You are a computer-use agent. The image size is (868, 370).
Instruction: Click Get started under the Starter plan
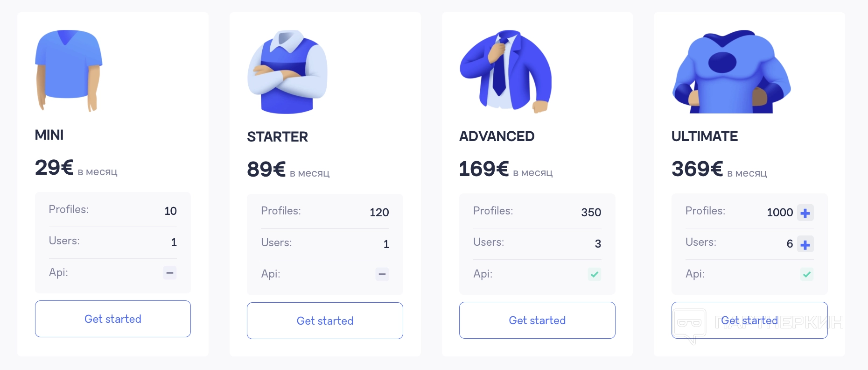325,321
